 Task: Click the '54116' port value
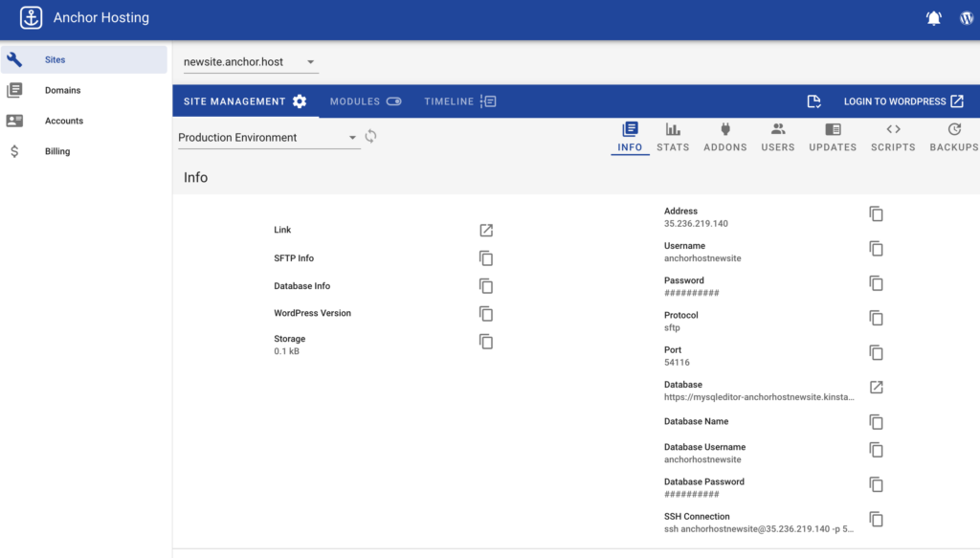(677, 363)
